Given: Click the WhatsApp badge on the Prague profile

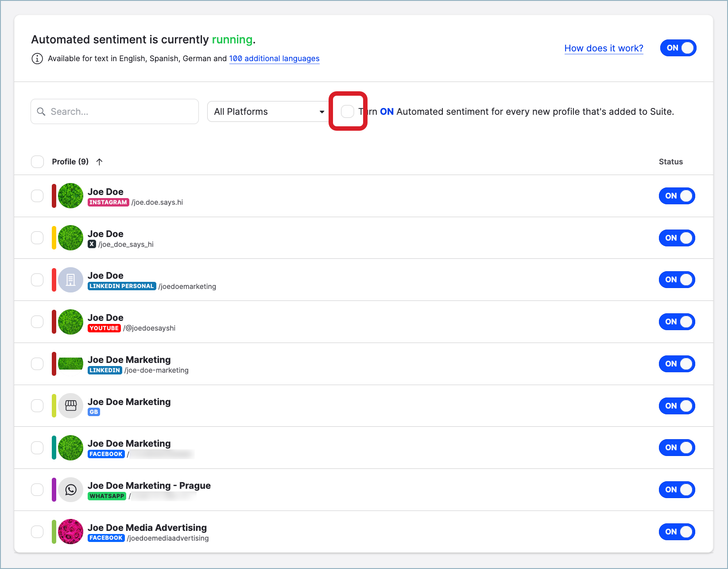Looking at the screenshot, I should click(x=106, y=496).
